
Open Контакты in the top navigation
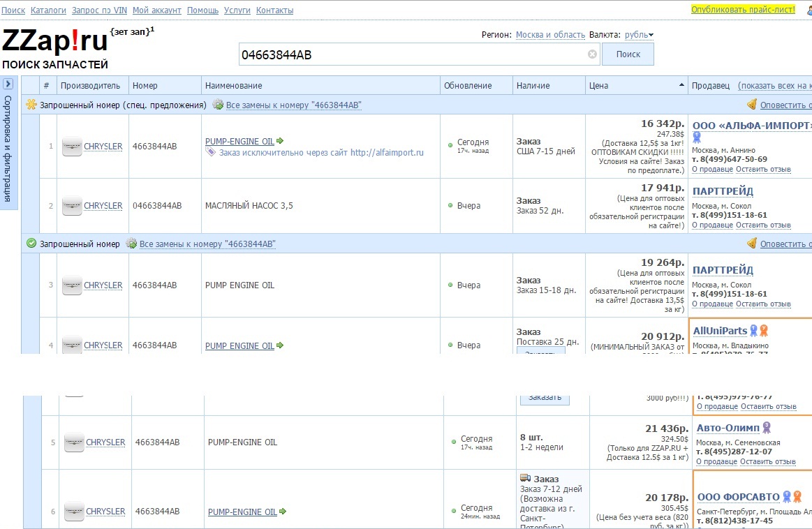[x=275, y=10]
